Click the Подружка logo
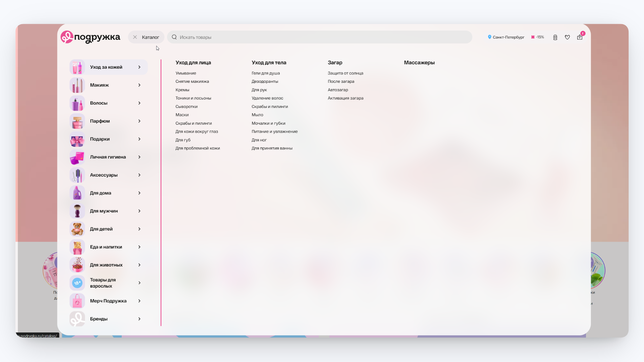 click(x=90, y=37)
